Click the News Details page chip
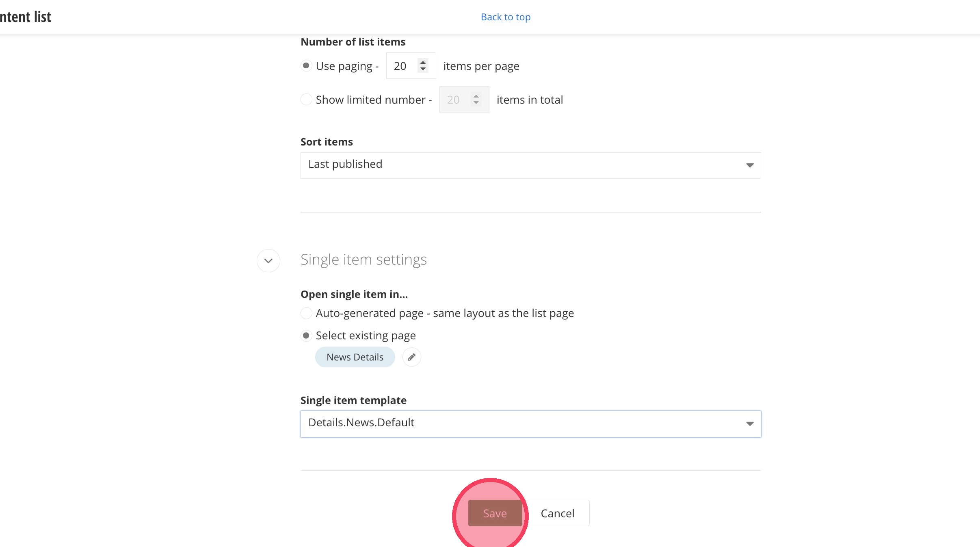Screen dimensions: 980x547 pos(355,357)
